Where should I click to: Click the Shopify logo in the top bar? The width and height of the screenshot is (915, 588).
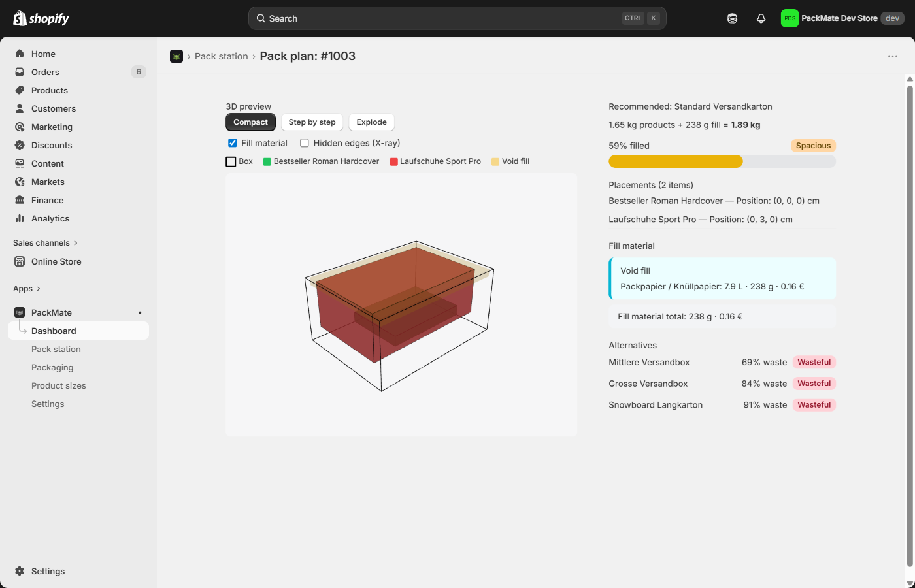tap(41, 18)
